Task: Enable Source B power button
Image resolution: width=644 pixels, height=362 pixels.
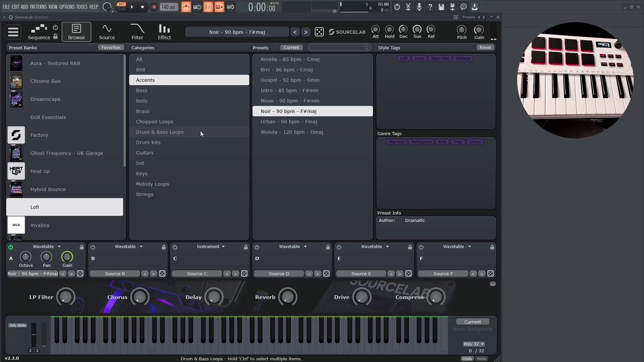Action: 93,247
